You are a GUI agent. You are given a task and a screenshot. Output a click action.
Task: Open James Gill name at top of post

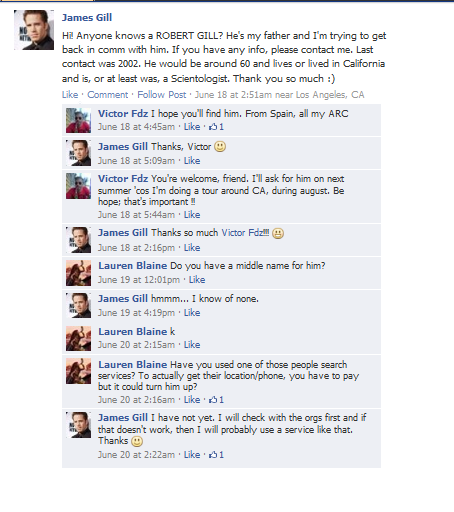point(87,17)
